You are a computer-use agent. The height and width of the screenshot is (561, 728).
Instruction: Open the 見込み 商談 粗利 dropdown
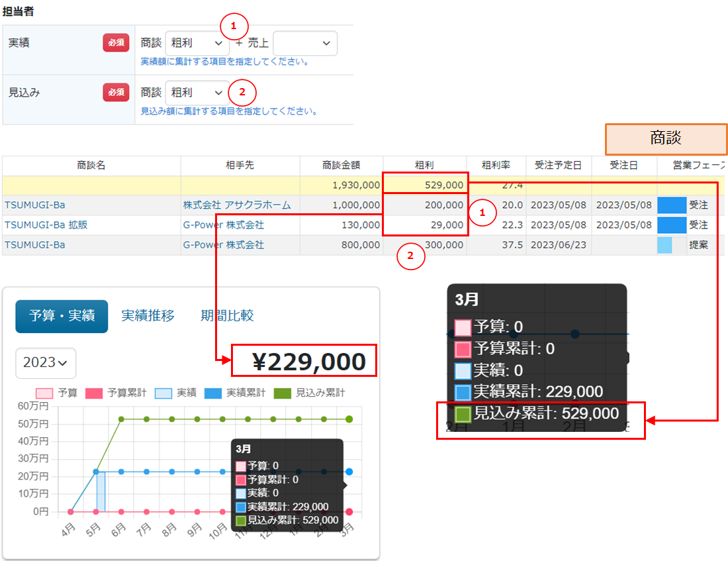(197, 93)
